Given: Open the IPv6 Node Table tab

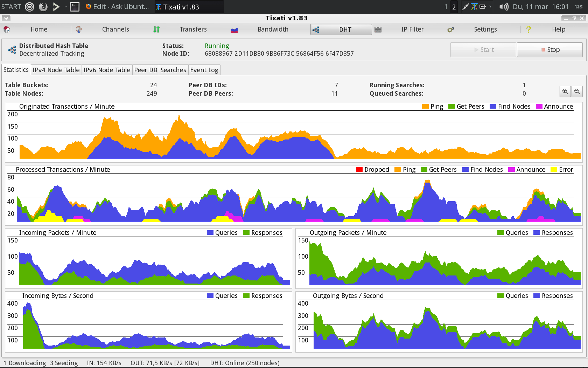Looking at the screenshot, I should (107, 70).
